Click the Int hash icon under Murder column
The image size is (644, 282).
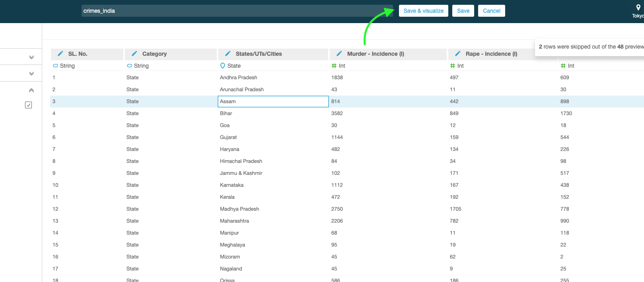point(334,66)
